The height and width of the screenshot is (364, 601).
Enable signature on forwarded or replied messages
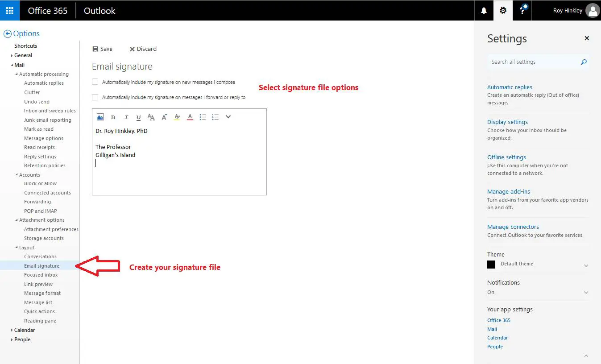[x=95, y=97]
